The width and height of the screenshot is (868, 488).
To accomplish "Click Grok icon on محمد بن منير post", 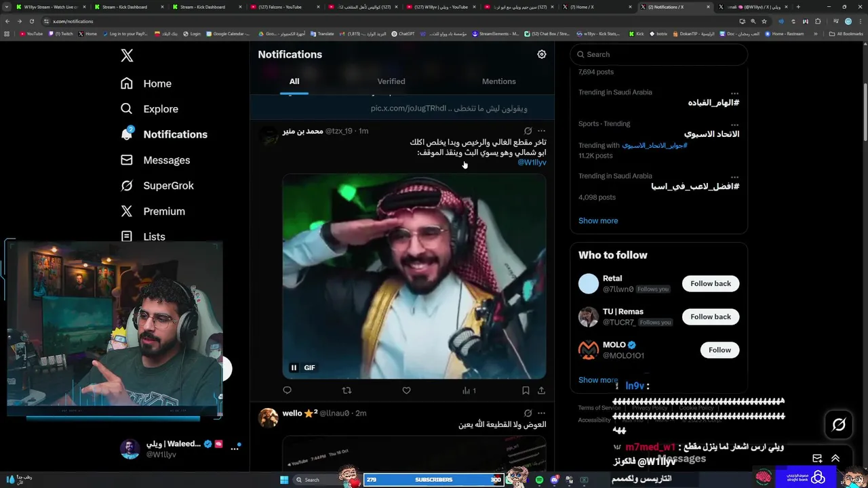I will [528, 131].
